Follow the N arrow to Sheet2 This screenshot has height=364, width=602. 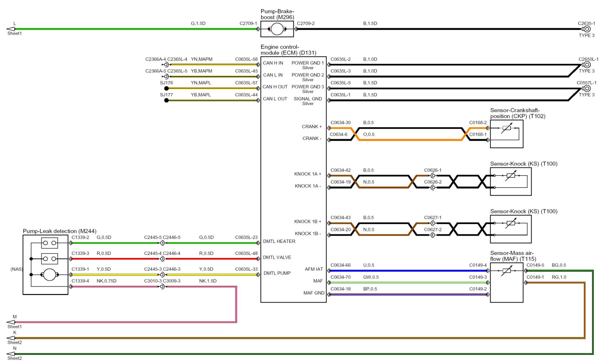click(x=11, y=354)
